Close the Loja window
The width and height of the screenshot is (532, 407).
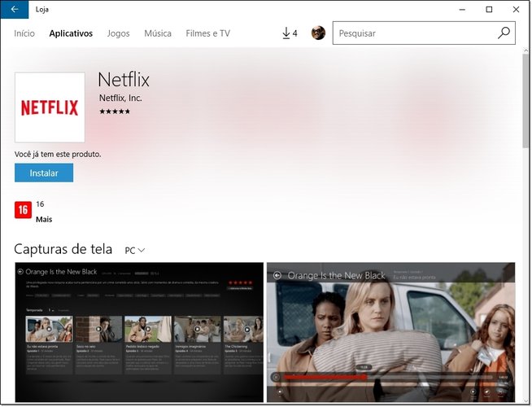pyautogui.click(x=516, y=10)
